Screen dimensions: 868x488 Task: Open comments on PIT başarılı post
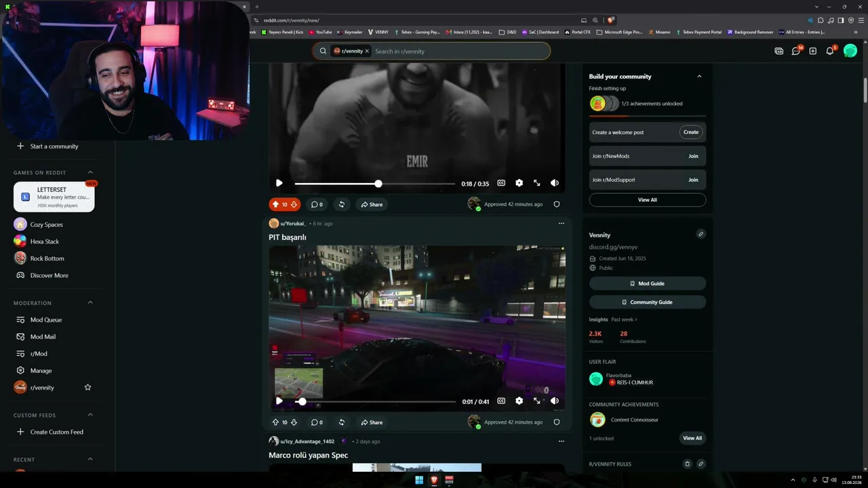(x=317, y=422)
